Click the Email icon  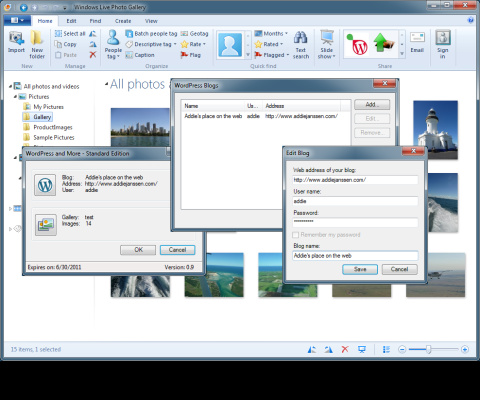pos(417,42)
